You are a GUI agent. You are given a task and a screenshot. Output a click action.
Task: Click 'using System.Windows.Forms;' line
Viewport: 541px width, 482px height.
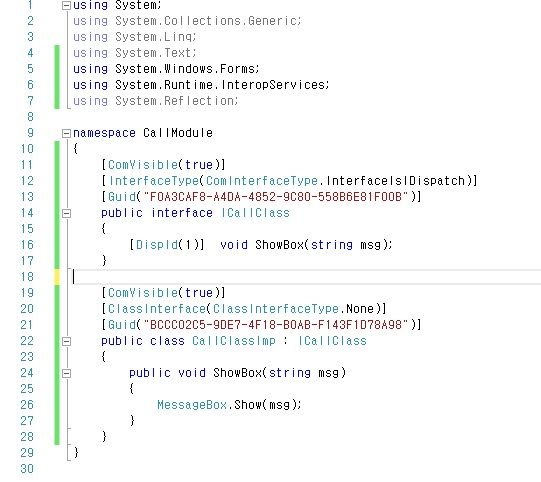coord(166,69)
